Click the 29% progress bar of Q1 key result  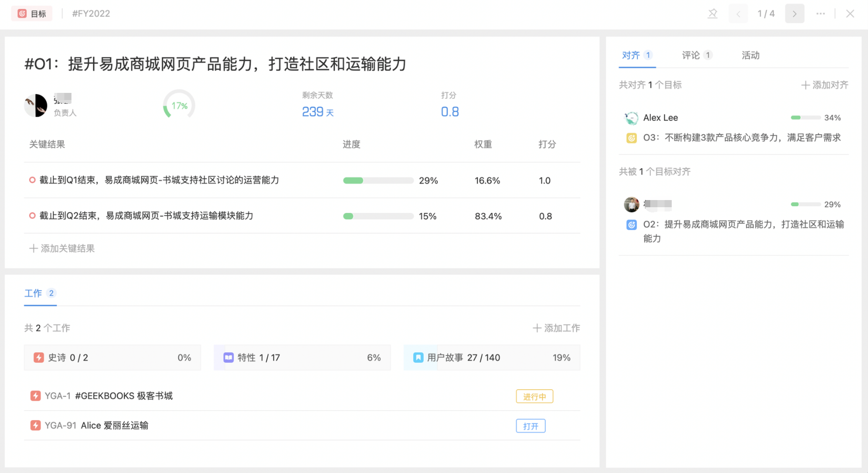(x=378, y=181)
